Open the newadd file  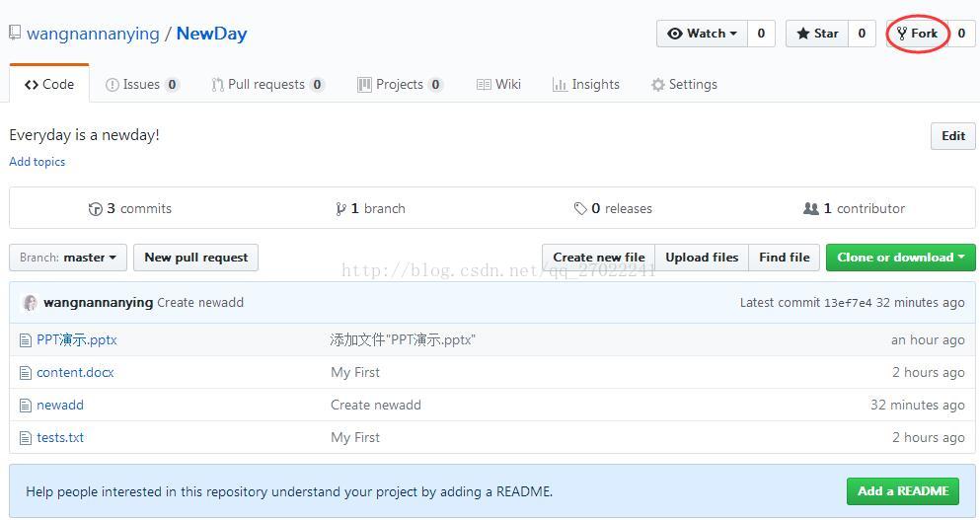coord(60,405)
